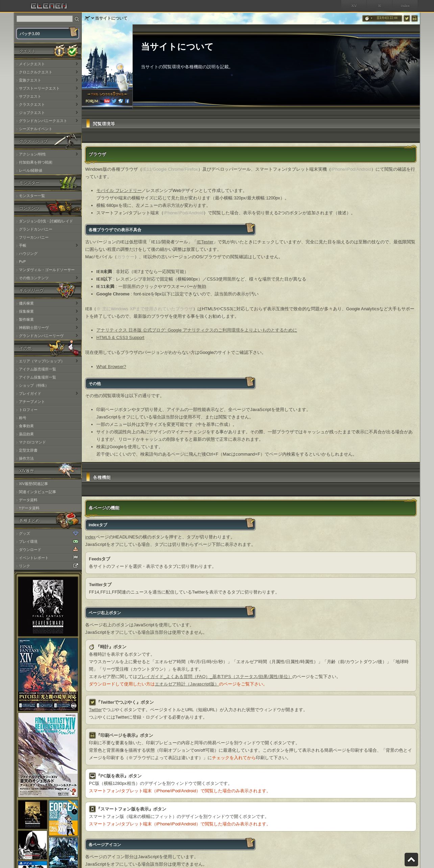
Task: Click the scroll icon on 各種ブラウザでの表示不具合 header
Action: tap(250, 228)
